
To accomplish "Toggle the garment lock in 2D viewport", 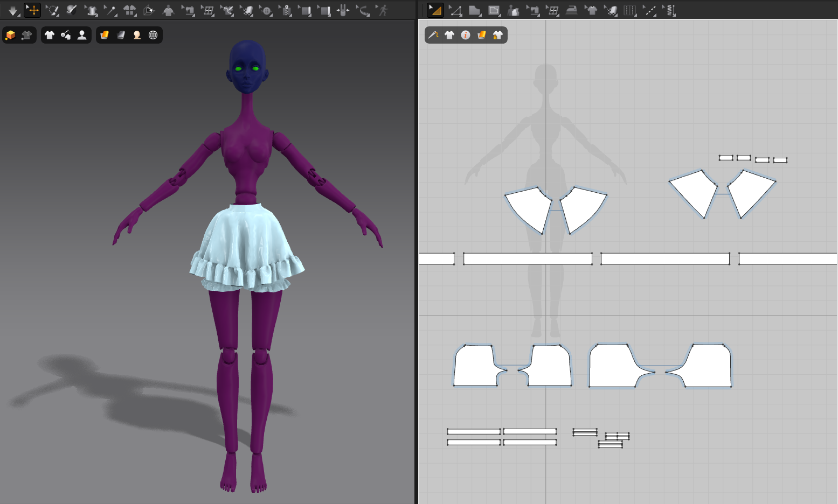I will [x=498, y=35].
